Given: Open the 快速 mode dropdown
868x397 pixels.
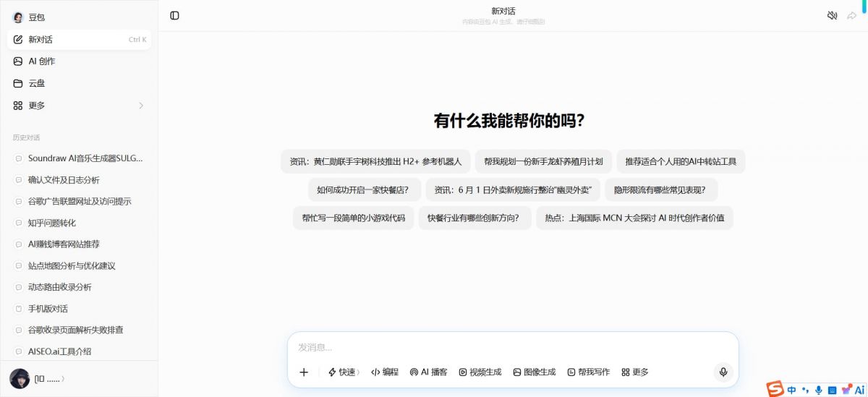Looking at the screenshot, I should [x=344, y=372].
